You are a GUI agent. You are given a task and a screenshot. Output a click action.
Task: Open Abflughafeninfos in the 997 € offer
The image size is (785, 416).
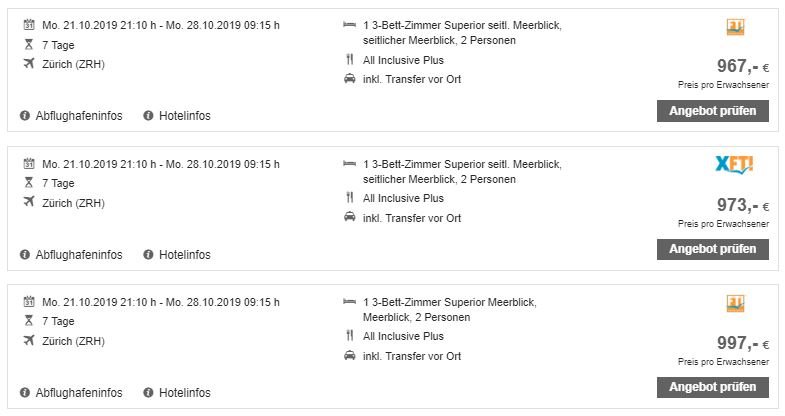pyautogui.click(x=78, y=393)
